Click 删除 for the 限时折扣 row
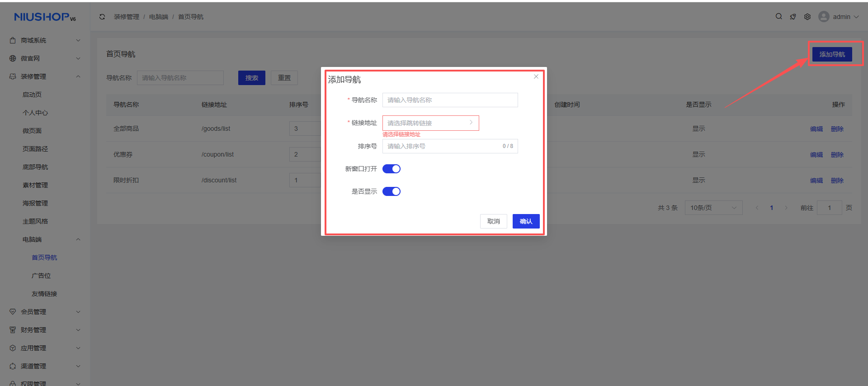868x386 pixels. [x=837, y=181]
